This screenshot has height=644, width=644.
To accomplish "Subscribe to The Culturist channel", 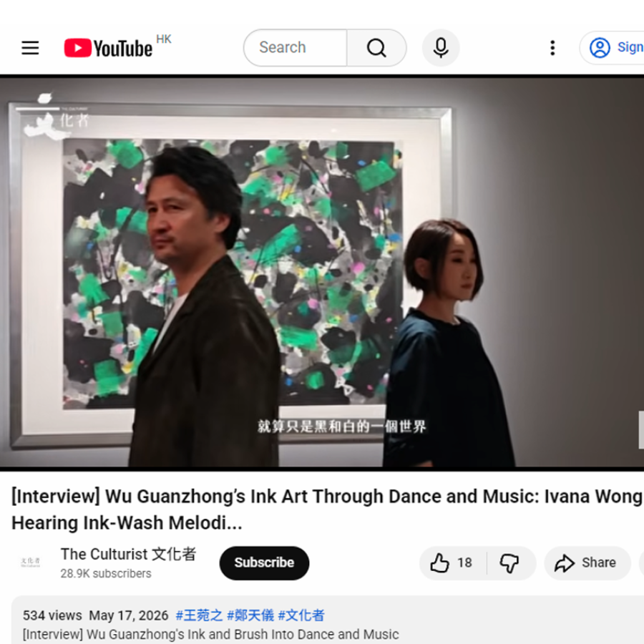I will pos(264,562).
